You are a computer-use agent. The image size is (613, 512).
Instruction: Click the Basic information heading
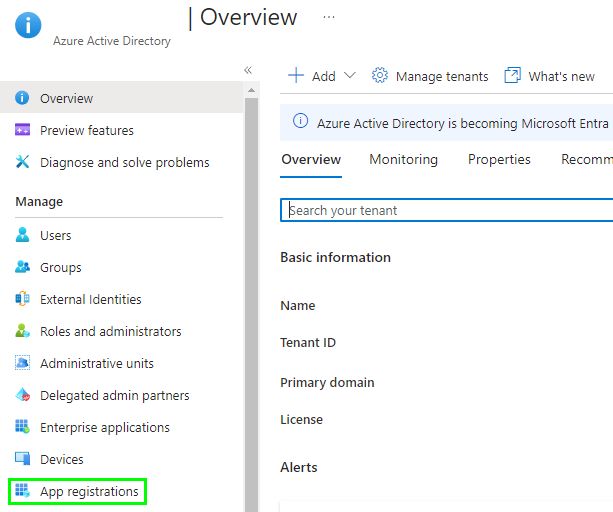coord(335,258)
